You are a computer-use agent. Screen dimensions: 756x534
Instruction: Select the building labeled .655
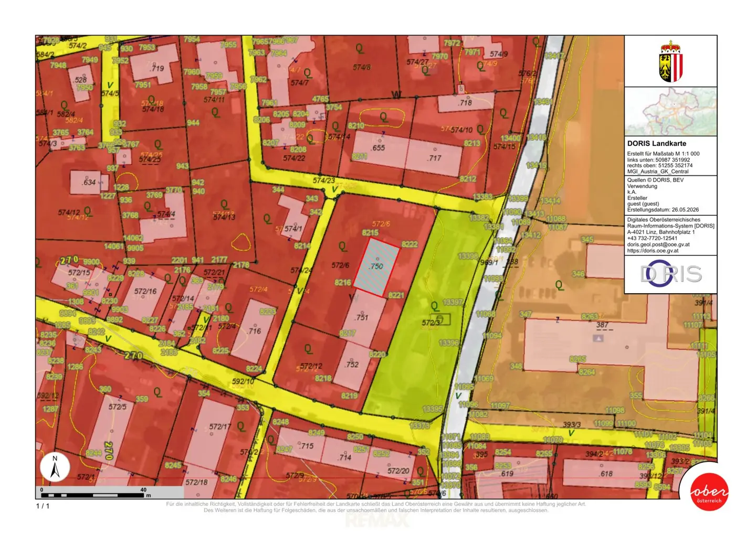coord(379,148)
